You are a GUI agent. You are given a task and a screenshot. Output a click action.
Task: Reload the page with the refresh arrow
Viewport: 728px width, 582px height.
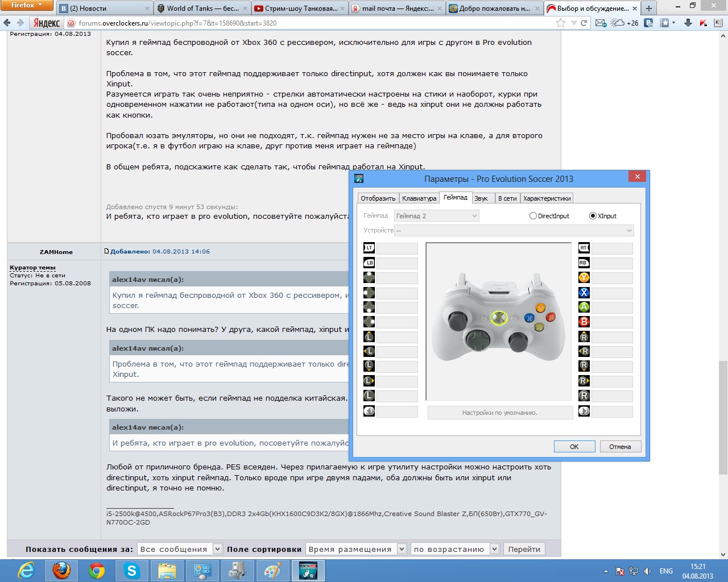(584, 23)
